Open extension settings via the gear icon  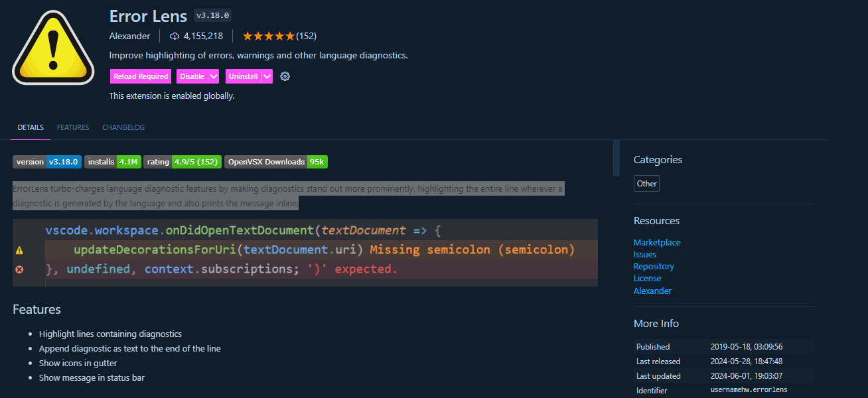click(x=285, y=76)
